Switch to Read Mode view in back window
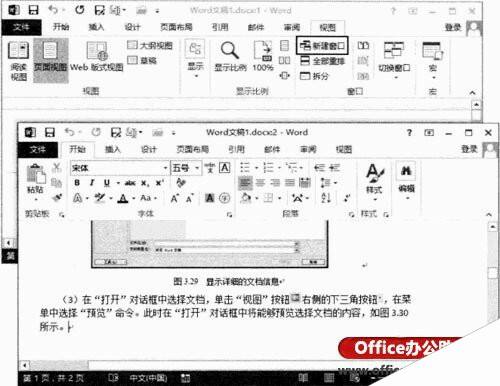The width and height of the screenshot is (500, 386). (x=19, y=61)
